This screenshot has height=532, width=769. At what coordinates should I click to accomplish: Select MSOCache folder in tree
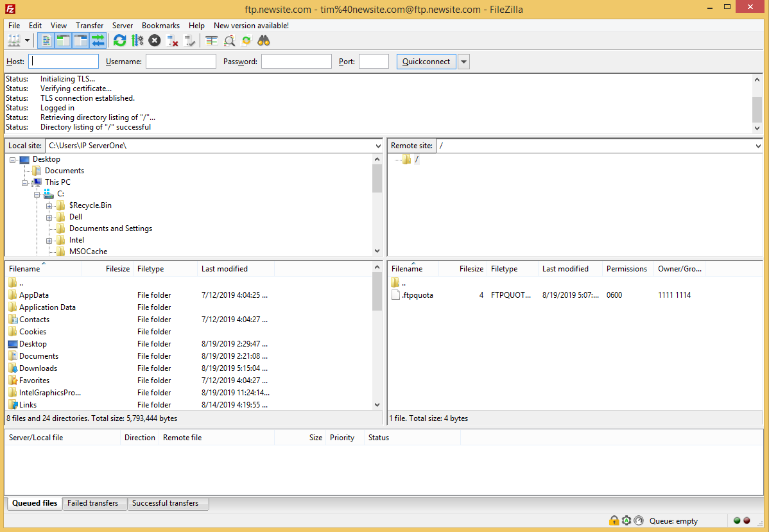pos(89,252)
